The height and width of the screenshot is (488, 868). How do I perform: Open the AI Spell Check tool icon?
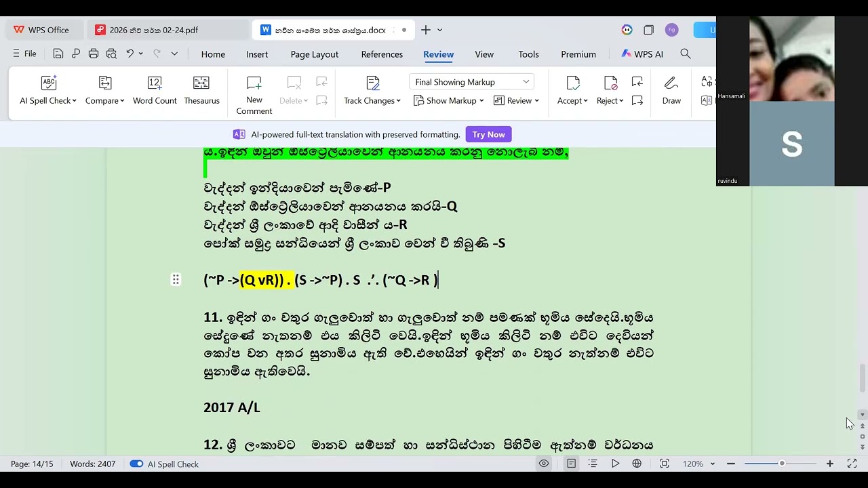tap(49, 83)
